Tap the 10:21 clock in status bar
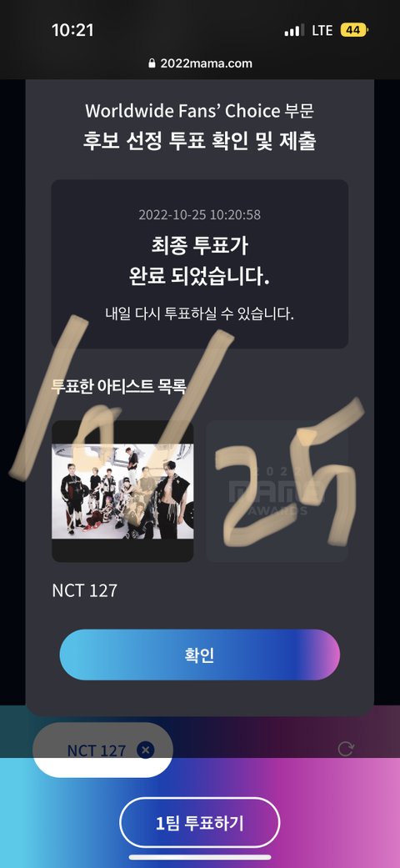Viewport: 400px width, 868px height. (72, 30)
